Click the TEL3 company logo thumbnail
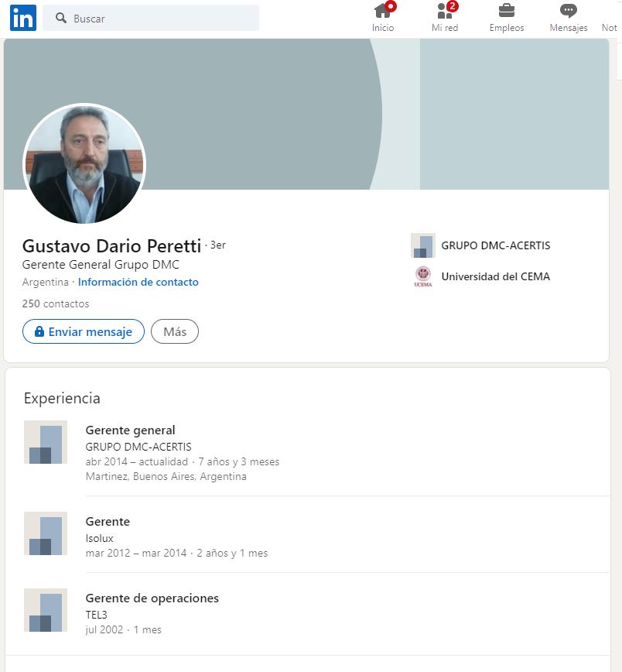Screen dimensions: 622x672 point(45,611)
